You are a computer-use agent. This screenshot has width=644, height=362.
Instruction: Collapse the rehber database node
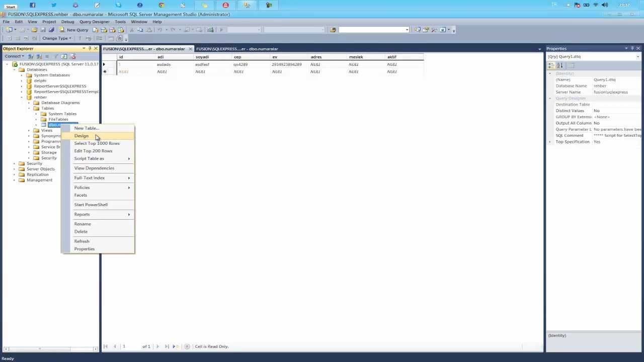tap(22, 97)
